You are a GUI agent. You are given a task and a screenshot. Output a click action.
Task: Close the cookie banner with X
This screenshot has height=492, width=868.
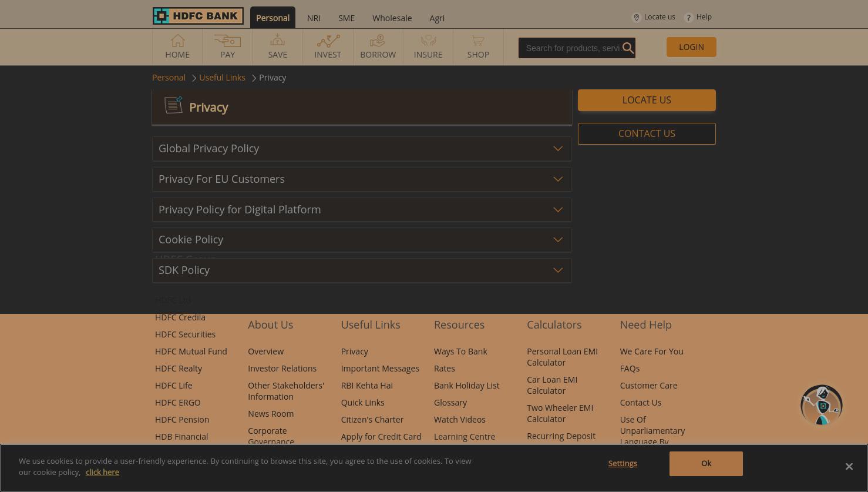click(849, 466)
